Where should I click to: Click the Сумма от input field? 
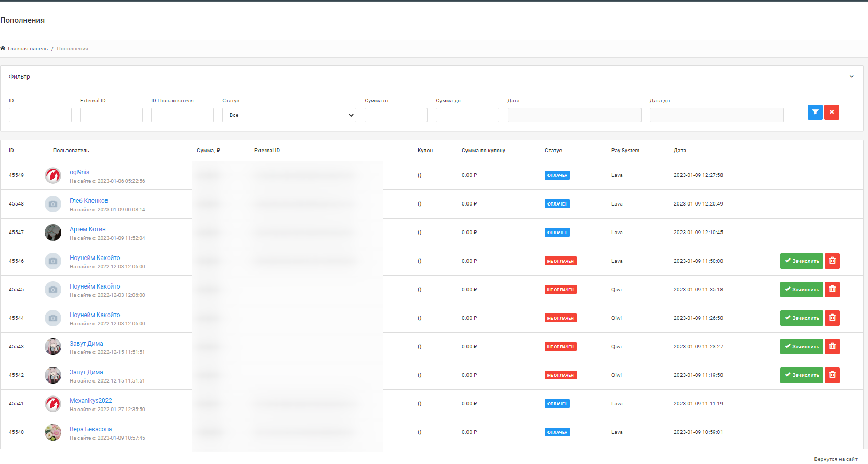[396, 115]
